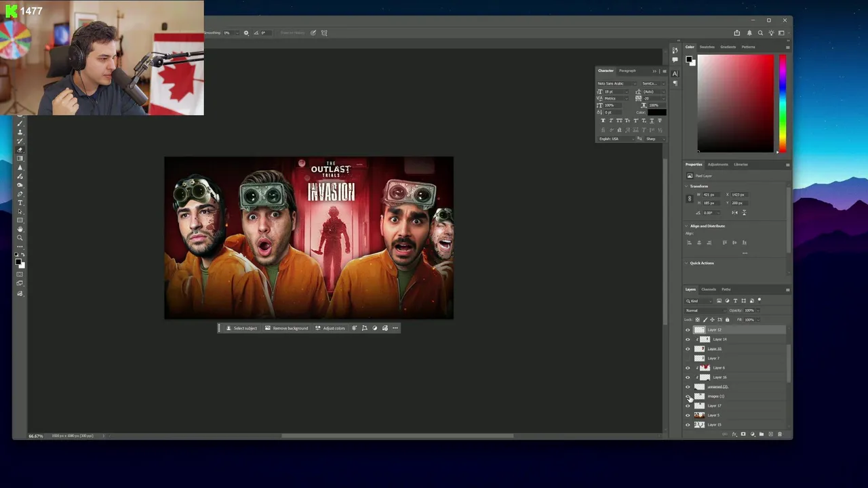This screenshot has width=868, height=488.
Task: Hide Layer 12 visibility eye
Action: (x=688, y=329)
